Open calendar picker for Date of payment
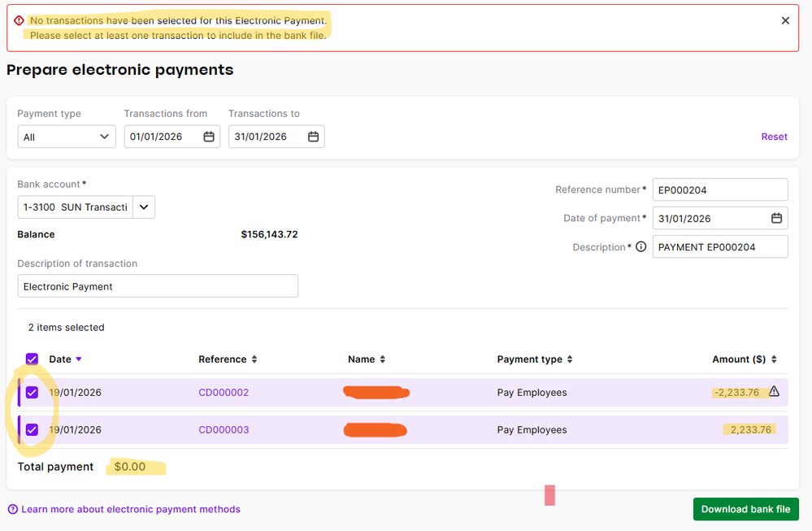This screenshot has width=812, height=531. 776,218
